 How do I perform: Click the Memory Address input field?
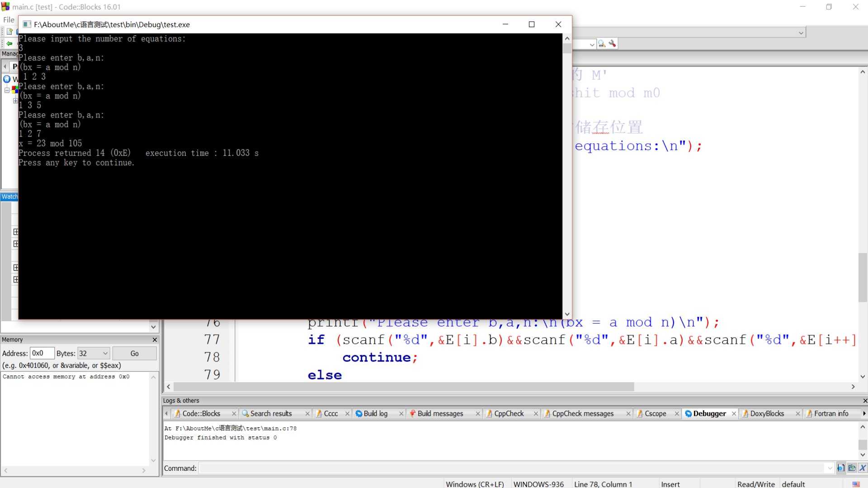pyautogui.click(x=42, y=353)
